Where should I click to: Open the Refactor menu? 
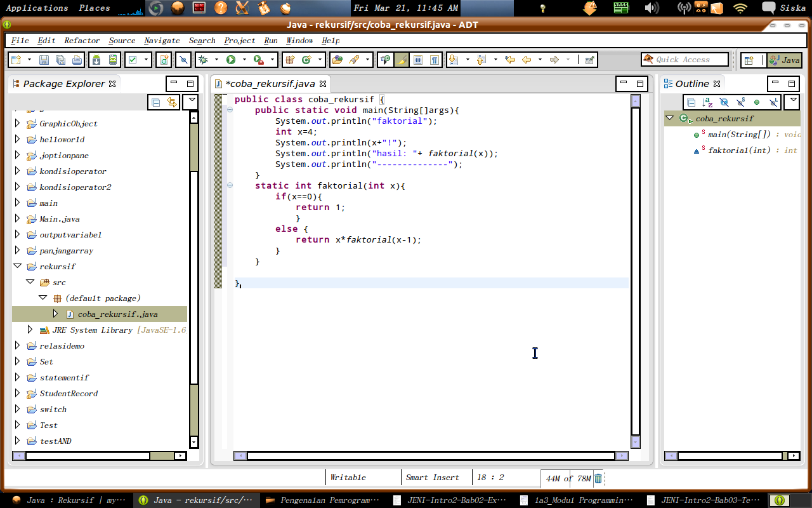[x=81, y=40]
